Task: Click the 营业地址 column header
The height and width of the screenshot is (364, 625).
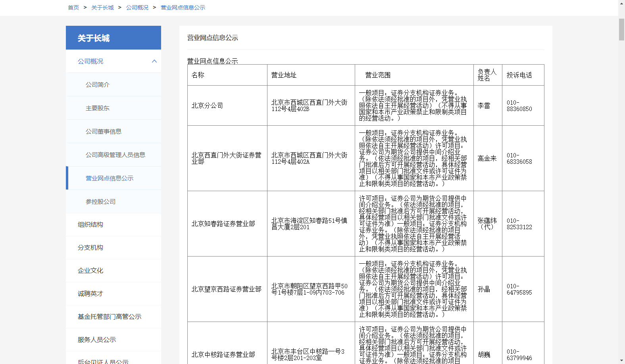Action: click(311, 75)
